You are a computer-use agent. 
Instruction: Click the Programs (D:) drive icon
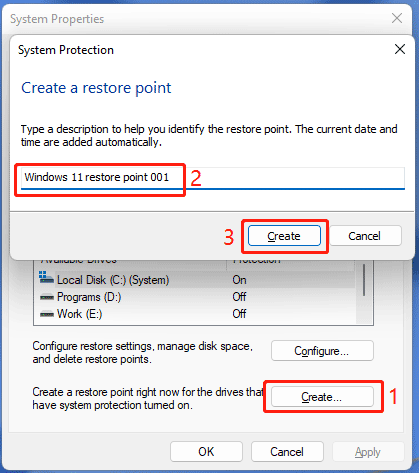[x=46, y=297]
